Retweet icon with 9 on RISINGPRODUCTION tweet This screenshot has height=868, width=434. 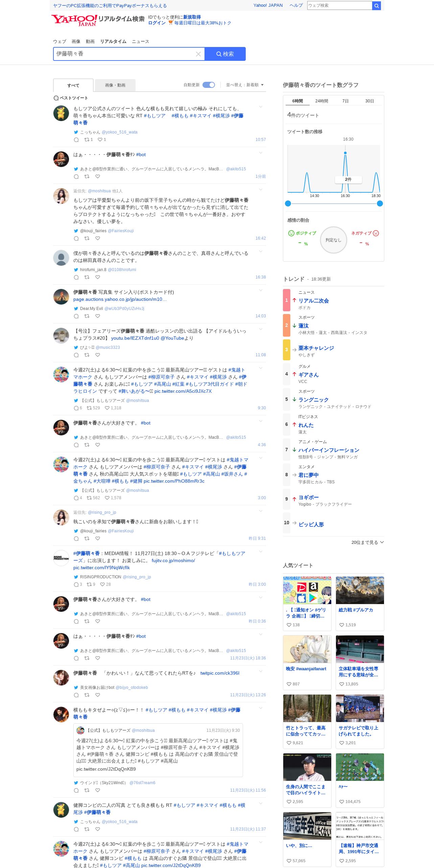point(89,584)
